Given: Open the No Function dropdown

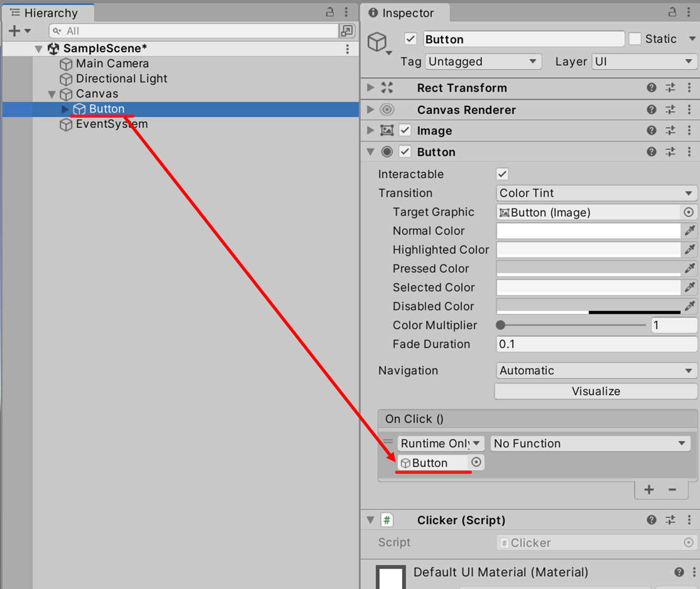Looking at the screenshot, I should (590, 443).
